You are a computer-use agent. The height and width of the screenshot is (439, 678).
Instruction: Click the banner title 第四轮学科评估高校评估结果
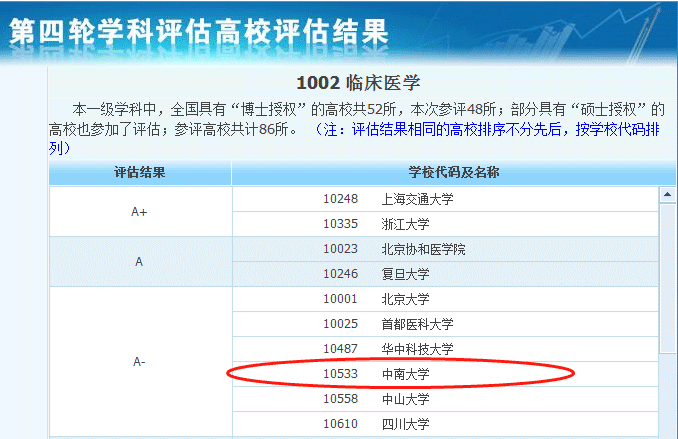[198, 32]
